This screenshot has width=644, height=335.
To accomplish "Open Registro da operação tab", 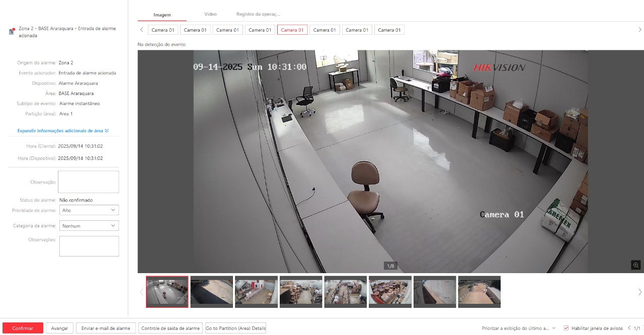I will (258, 14).
